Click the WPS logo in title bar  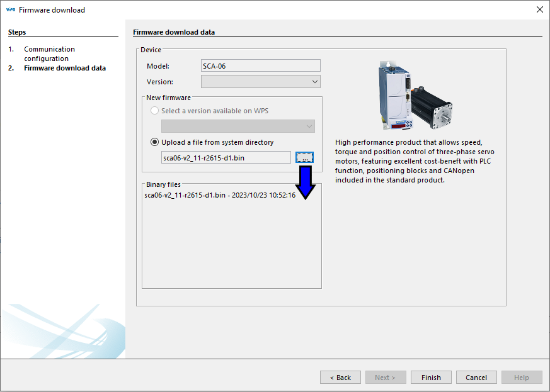coord(10,9)
